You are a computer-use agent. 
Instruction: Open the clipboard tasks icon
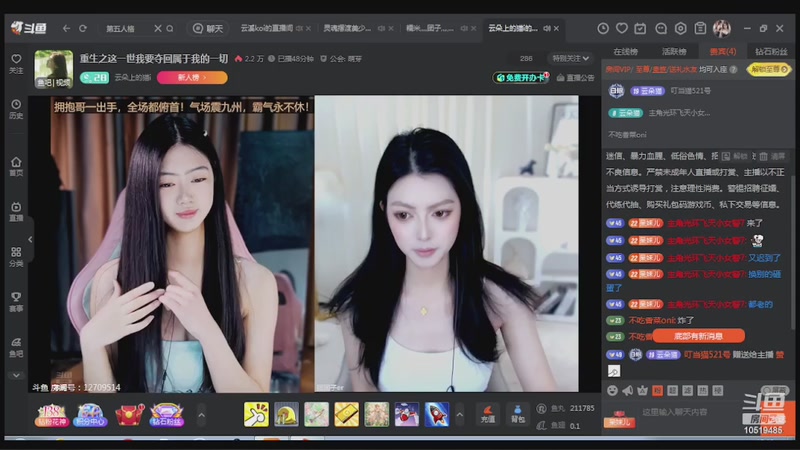coord(700,29)
